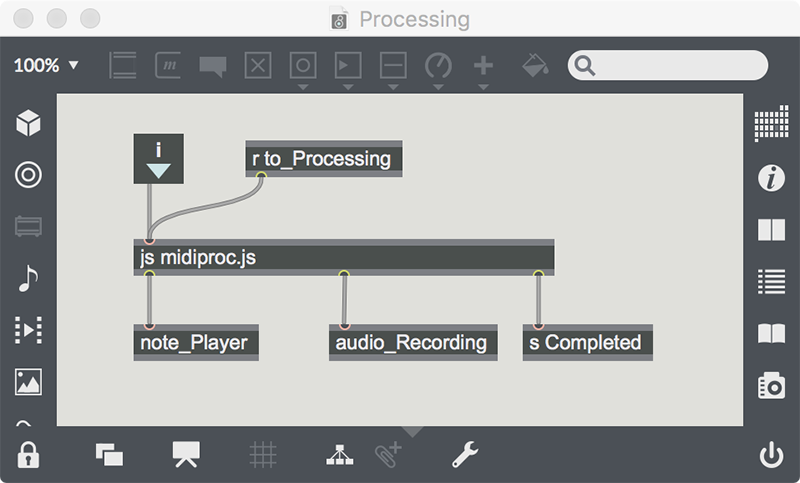Select the s Completed object box
Image resolution: width=800 pixels, height=483 pixels.
pyautogui.click(x=588, y=343)
